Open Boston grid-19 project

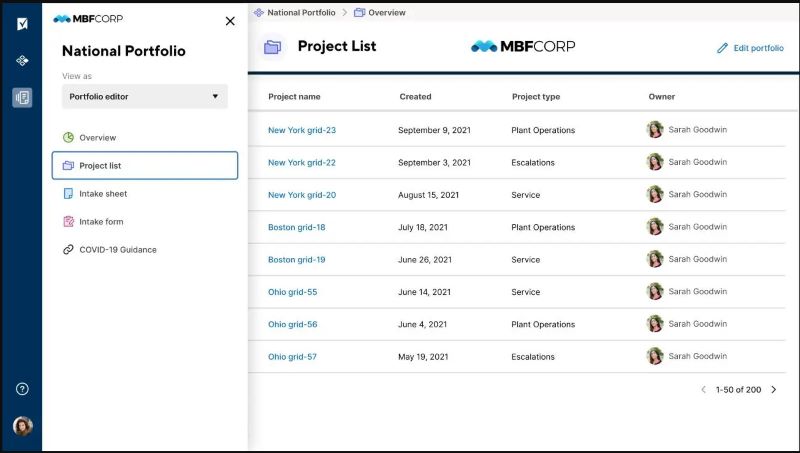pos(296,260)
